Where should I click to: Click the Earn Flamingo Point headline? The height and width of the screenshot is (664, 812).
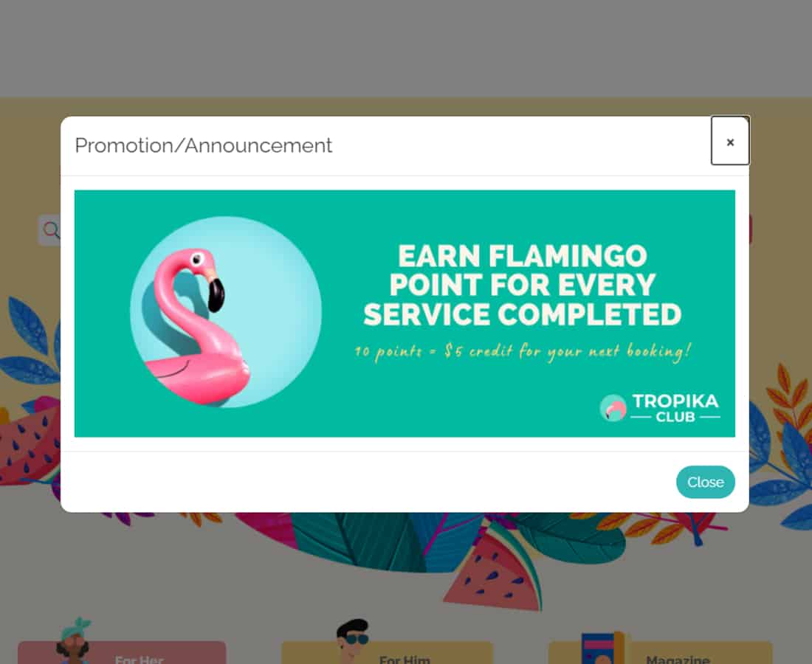pyautogui.click(x=522, y=286)
